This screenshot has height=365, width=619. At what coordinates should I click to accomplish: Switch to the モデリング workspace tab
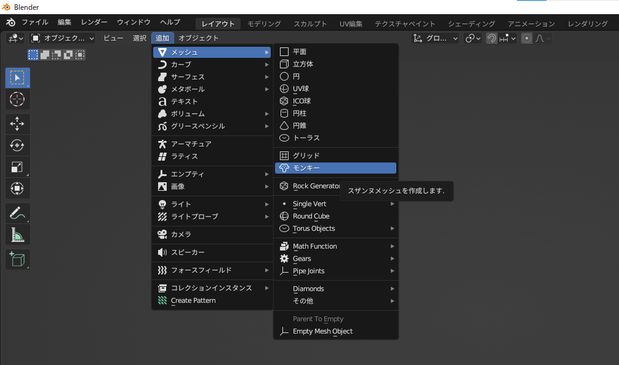coord(264,24)
